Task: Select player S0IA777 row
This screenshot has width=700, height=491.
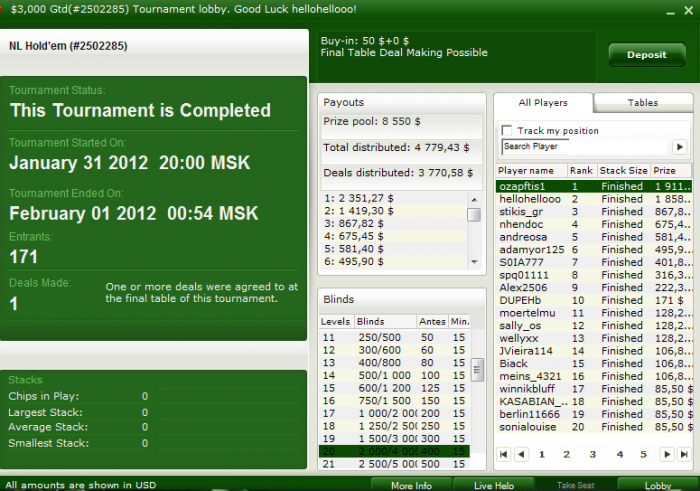Action: [594, 262]
